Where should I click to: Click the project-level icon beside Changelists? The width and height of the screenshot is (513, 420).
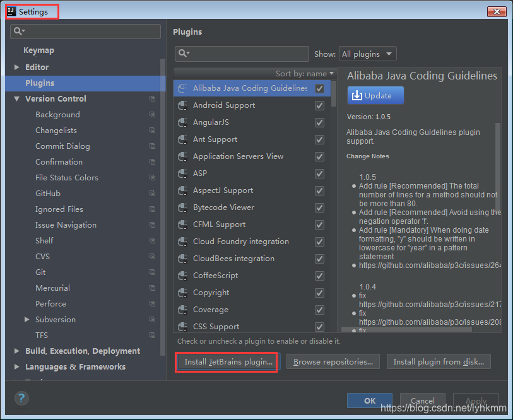[152, 130]
